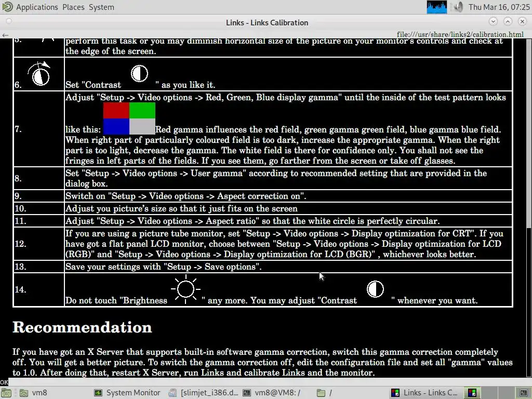The image size is (532, 399).
Task: Switch to the '/' file manager taskbar item
Action: pos(351,393)
